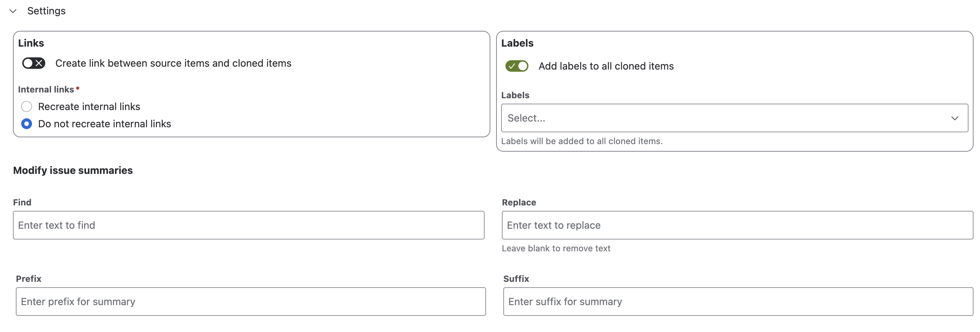
Task: Click the Prefix field label
Action: 28,279
